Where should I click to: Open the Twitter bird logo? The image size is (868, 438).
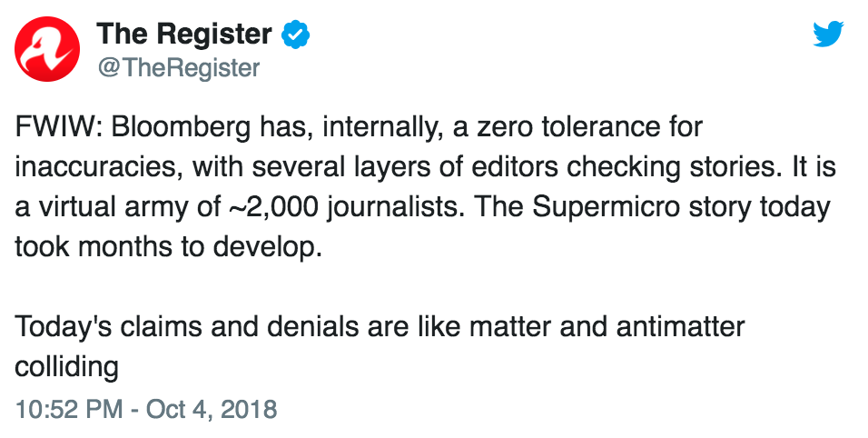(828, 34)
